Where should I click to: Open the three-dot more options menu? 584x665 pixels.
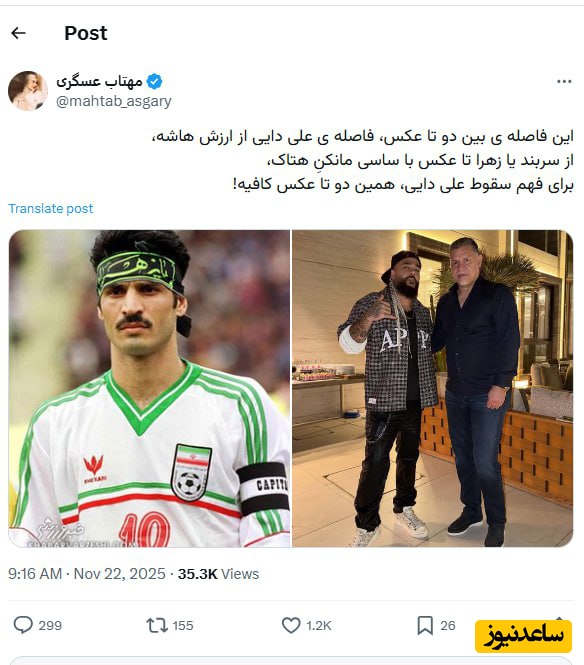[564, 81]
